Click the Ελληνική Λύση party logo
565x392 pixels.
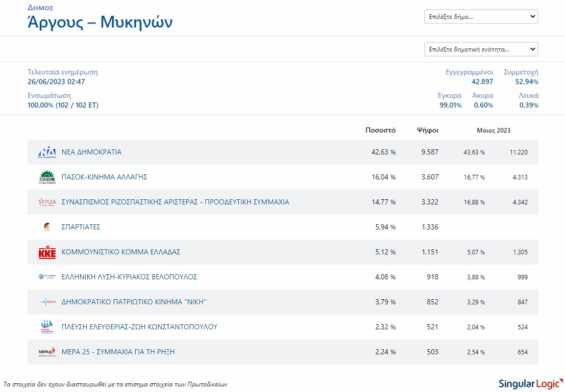coord(47,277)
